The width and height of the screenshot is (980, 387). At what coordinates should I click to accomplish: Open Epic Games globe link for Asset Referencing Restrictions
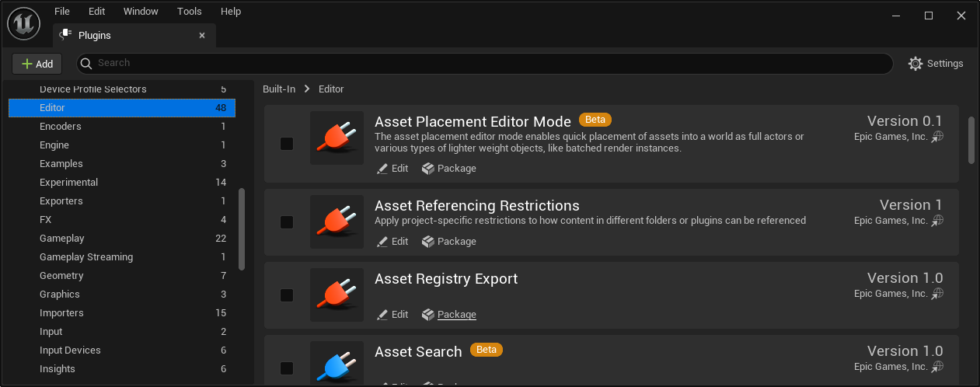938,221
